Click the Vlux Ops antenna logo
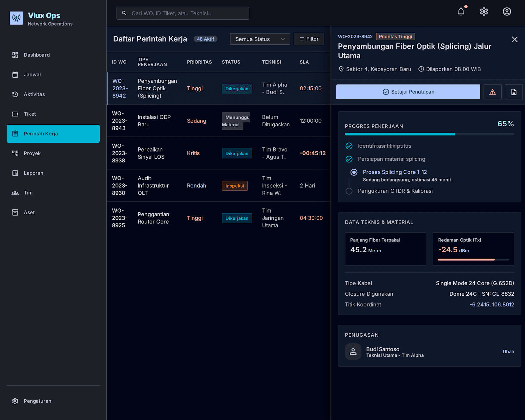Screen dimensions: 525x420 click(16, 18)
